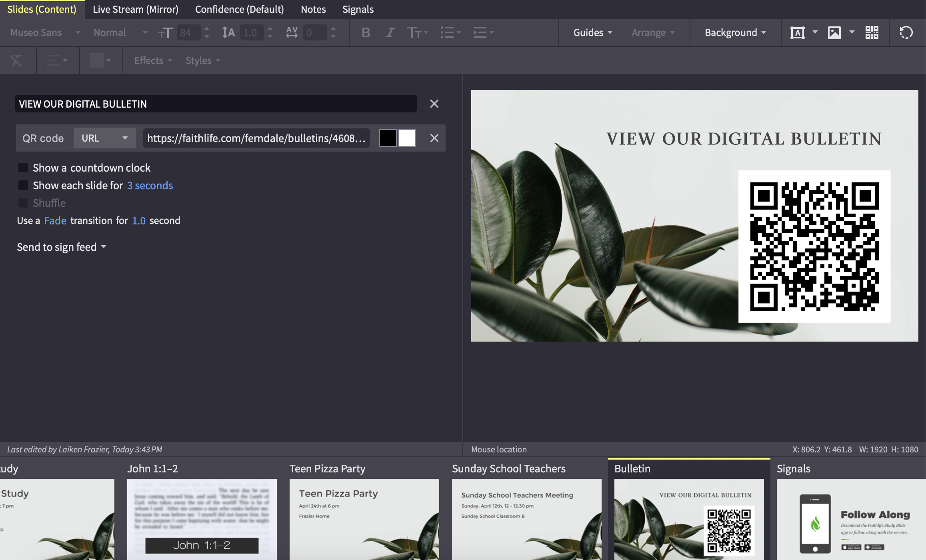Close the slide title field
The height and width of the screenshot is (560, 926).
pos(434,104)
